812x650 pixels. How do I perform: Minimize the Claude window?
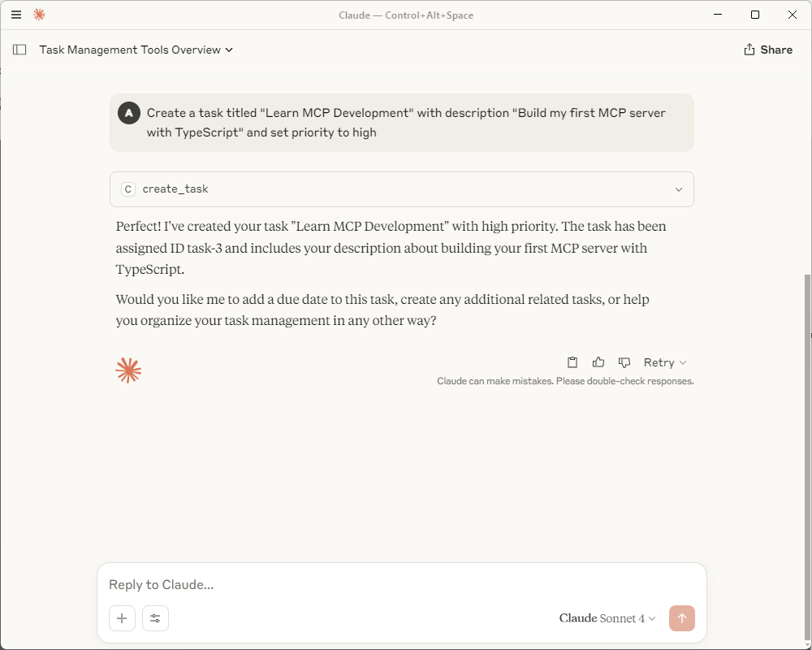(x=718, y=15)
